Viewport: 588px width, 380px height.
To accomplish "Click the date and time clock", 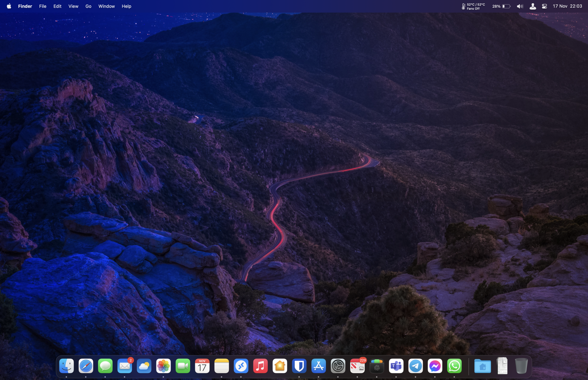I will 567,6.
